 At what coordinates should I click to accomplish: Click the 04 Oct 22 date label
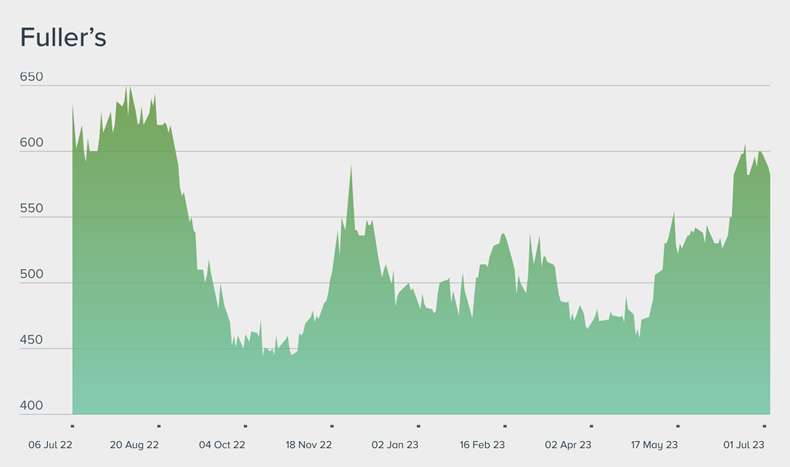[222, 445]
